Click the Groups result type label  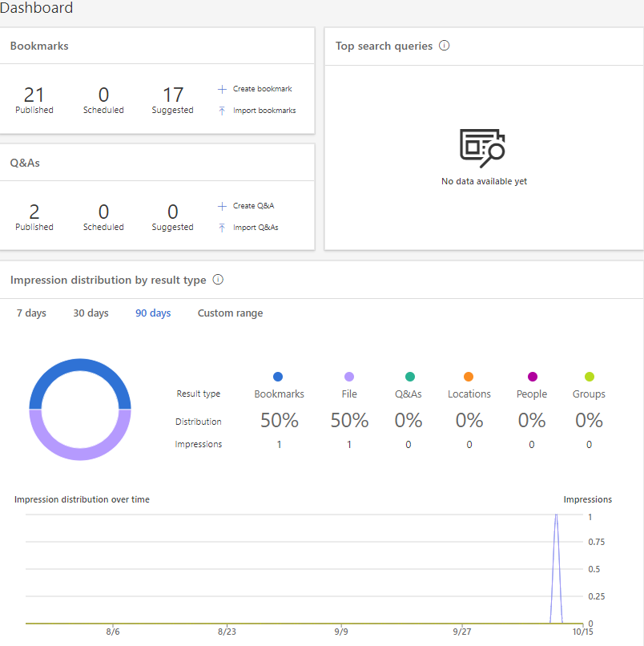[589, 394]
